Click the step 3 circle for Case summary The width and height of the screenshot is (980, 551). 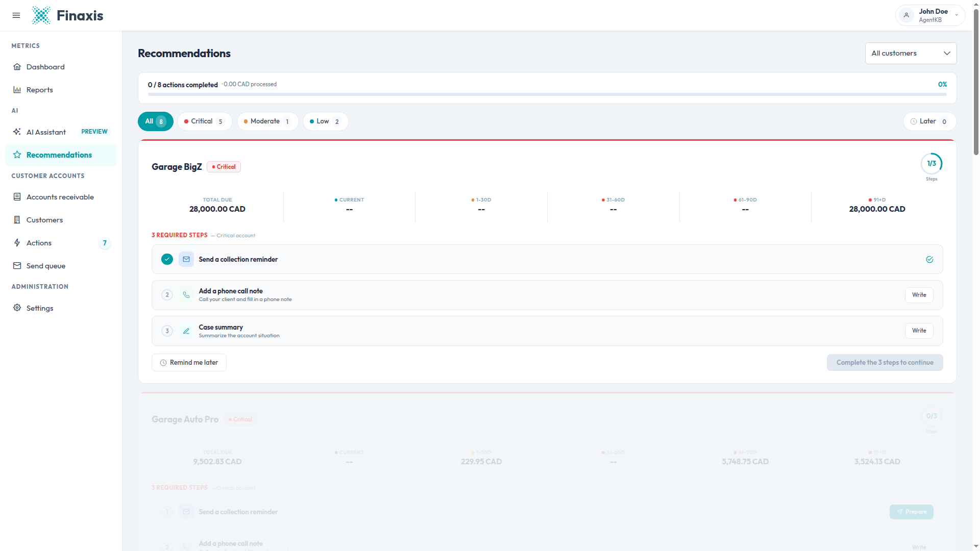tap(167, 331)
